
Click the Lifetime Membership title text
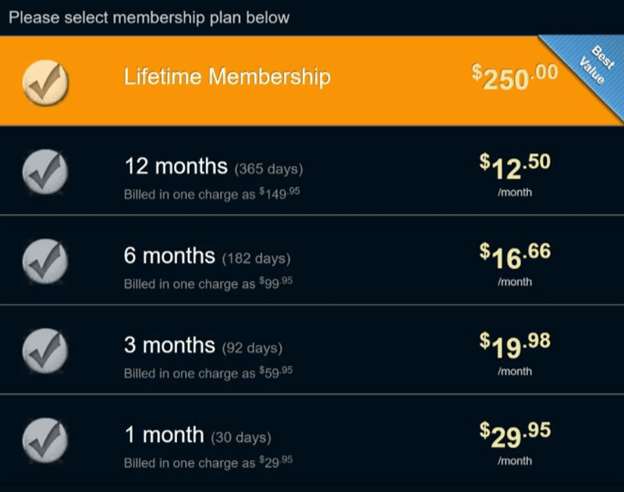[227, 76]
